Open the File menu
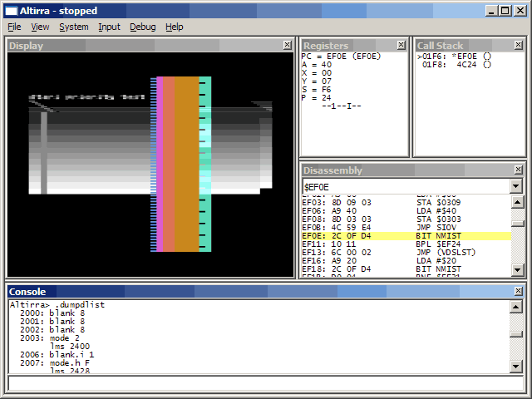The width and height of the screenshot is (532, 399). (x=15, y=27)
